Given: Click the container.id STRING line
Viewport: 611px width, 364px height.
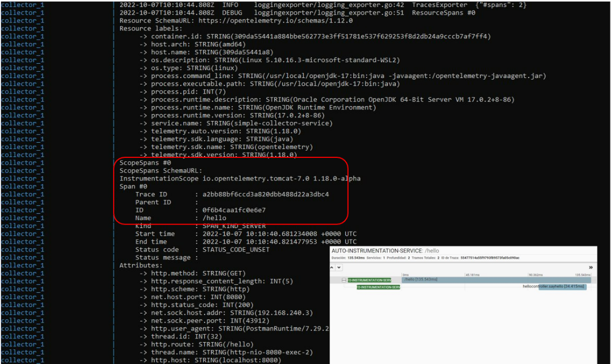Looking at the screenshot, I should click(x=315, y=36).
